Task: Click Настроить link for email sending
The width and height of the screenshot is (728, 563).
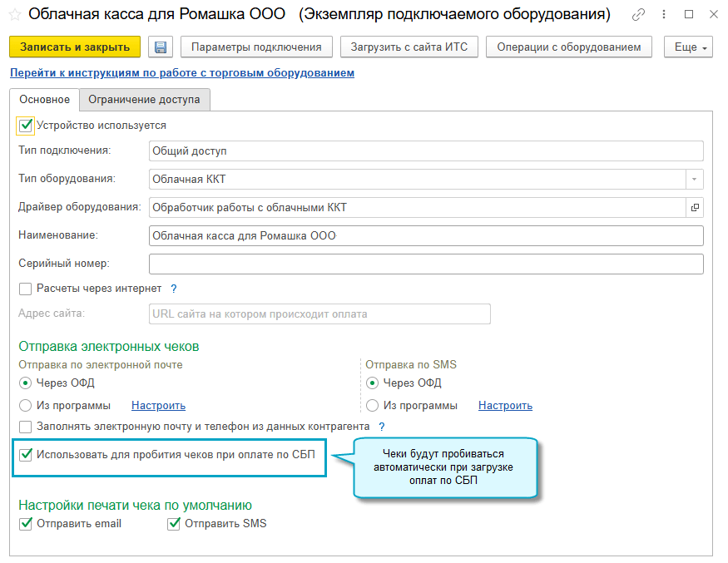Action: click(x=158, y=406)
